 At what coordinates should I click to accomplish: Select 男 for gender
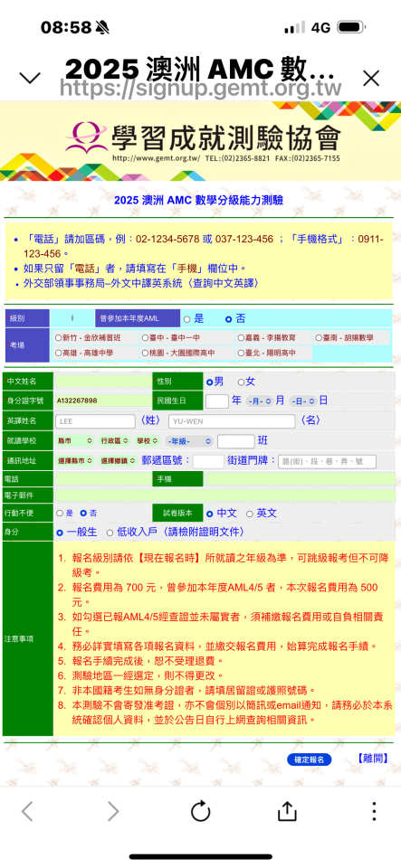pyautogui.click(x=209, y=382)
